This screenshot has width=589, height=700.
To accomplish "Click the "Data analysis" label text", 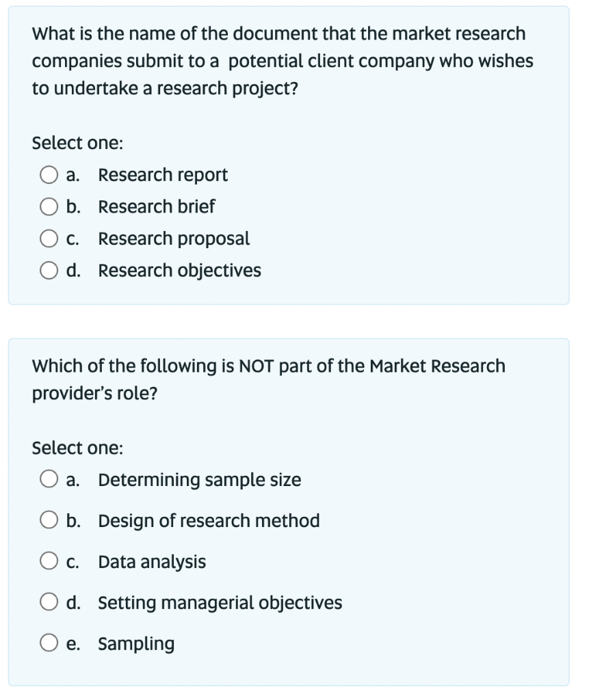I will click(152, 561).
